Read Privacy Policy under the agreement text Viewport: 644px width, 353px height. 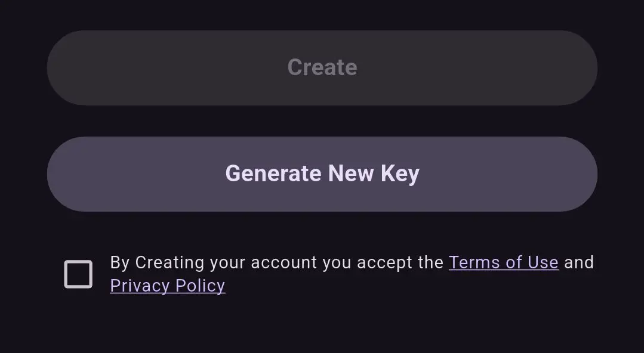point(168,286)
